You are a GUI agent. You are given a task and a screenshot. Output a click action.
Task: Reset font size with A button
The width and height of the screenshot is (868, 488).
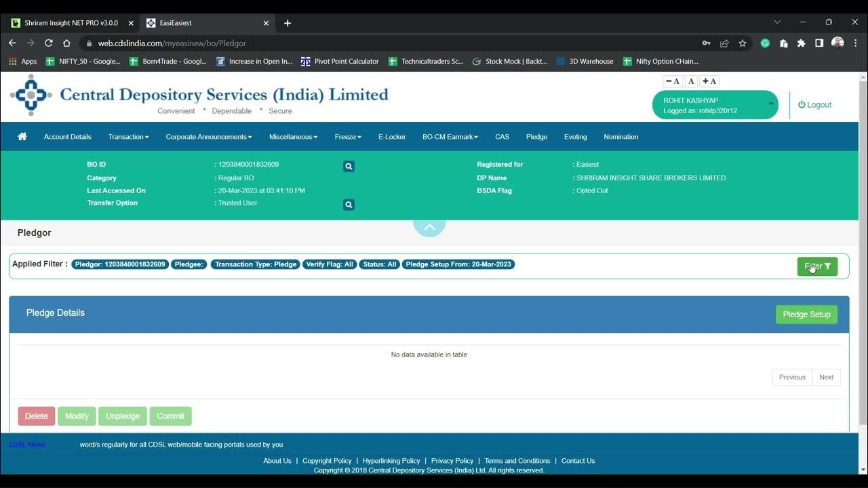[691, 81]
